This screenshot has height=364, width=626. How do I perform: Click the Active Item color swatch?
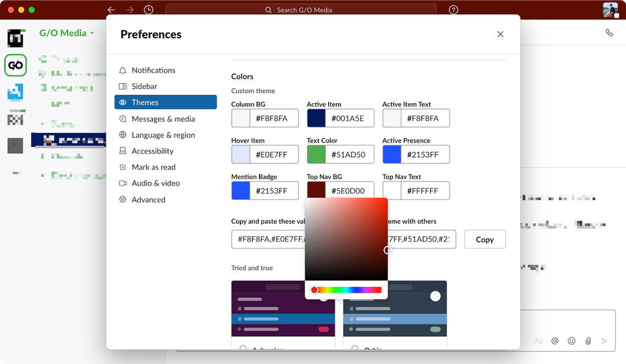point(316,118)
